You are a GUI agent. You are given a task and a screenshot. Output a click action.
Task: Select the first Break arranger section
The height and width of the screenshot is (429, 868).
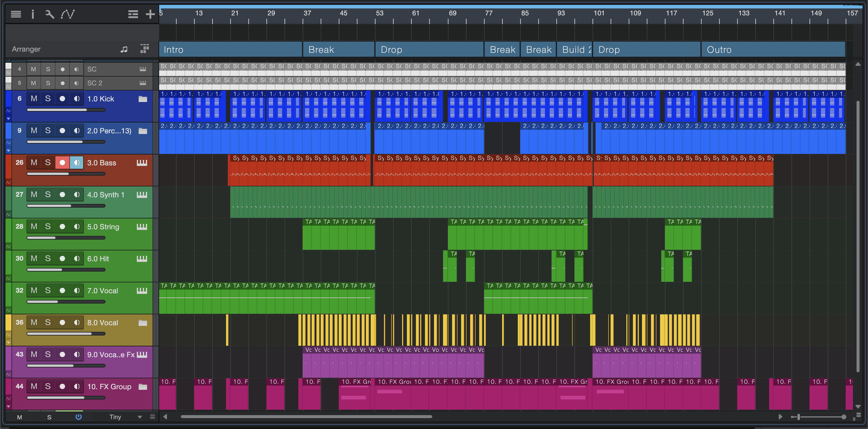pos(339,49)
